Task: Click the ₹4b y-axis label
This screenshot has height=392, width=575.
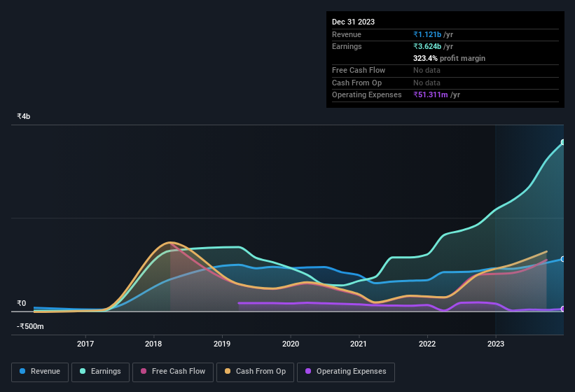Action: pos(24,116)
